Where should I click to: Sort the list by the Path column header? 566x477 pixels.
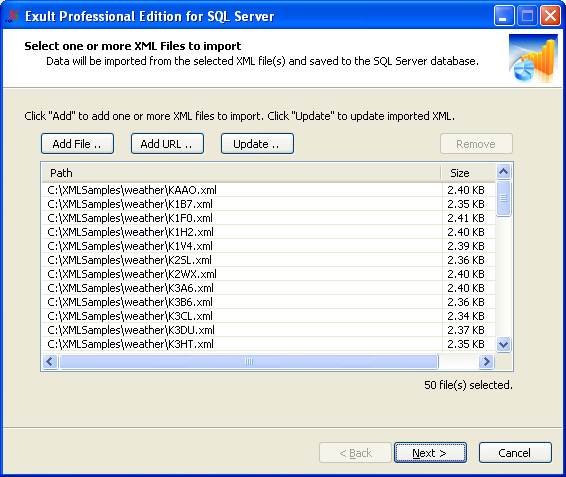point(241,173)
